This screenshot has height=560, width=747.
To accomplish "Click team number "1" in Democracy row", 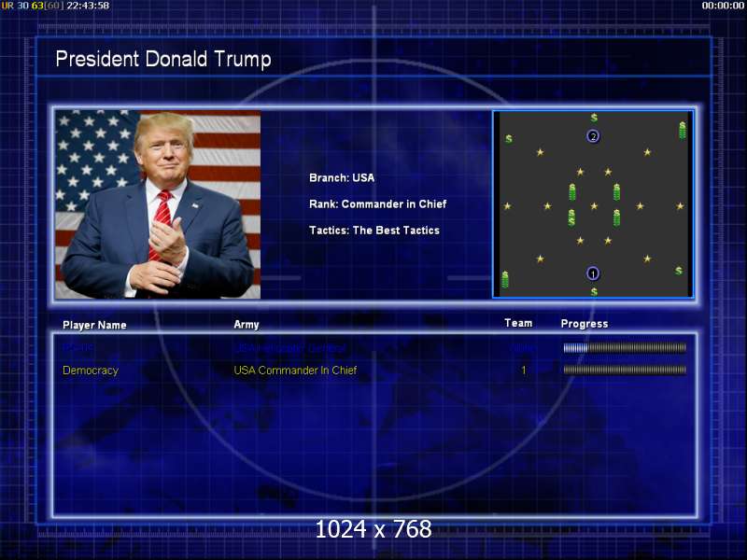I will pyautogui.click(x=524, y=370).
